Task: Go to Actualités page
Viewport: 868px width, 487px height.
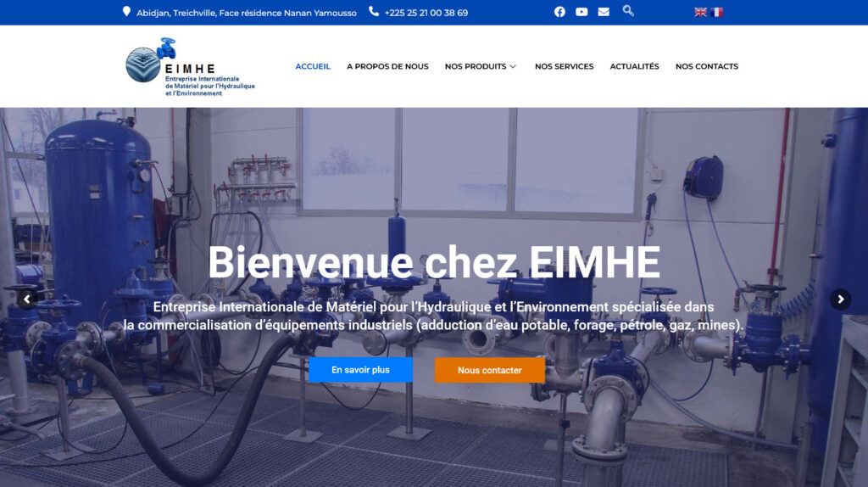Action: [634, 66]
